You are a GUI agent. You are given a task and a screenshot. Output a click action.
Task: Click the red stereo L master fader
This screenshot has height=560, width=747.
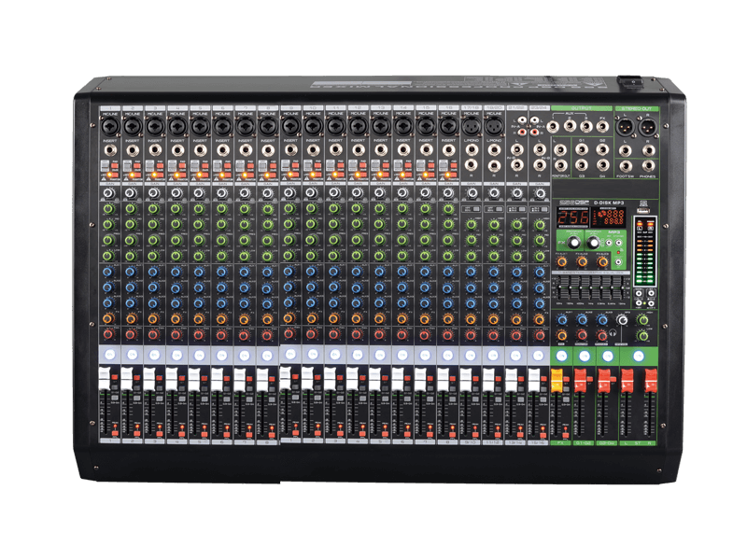(627, 379)
